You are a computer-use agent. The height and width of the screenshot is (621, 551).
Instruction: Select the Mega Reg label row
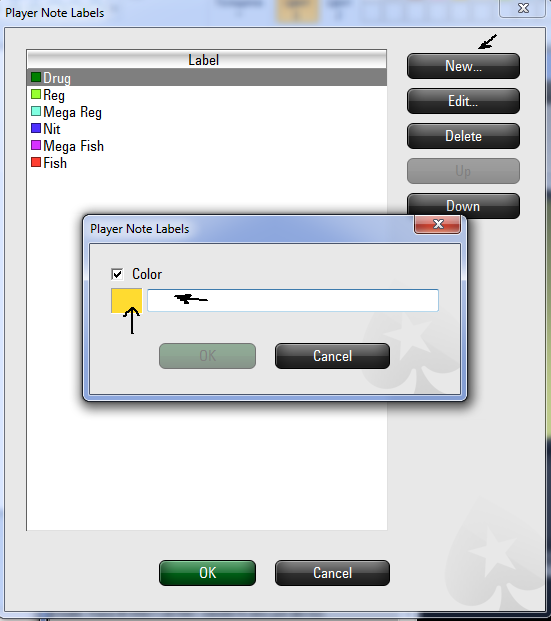click(x=207, y=112)
